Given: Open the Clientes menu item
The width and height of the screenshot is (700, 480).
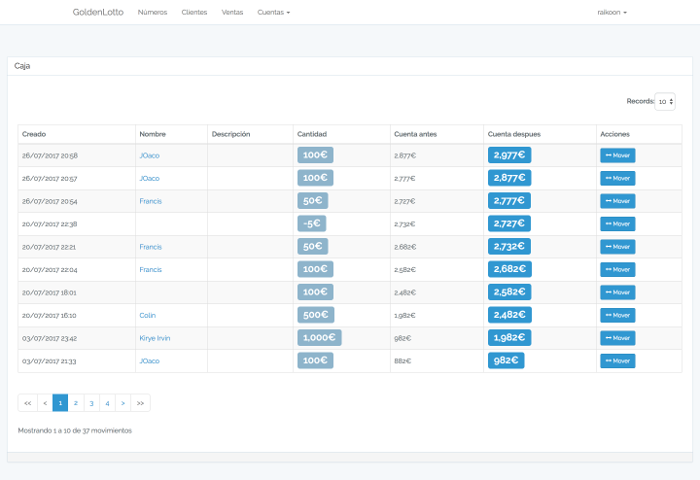Looking at the screenshot, I should pyautogui.click(x=194, y=13).
